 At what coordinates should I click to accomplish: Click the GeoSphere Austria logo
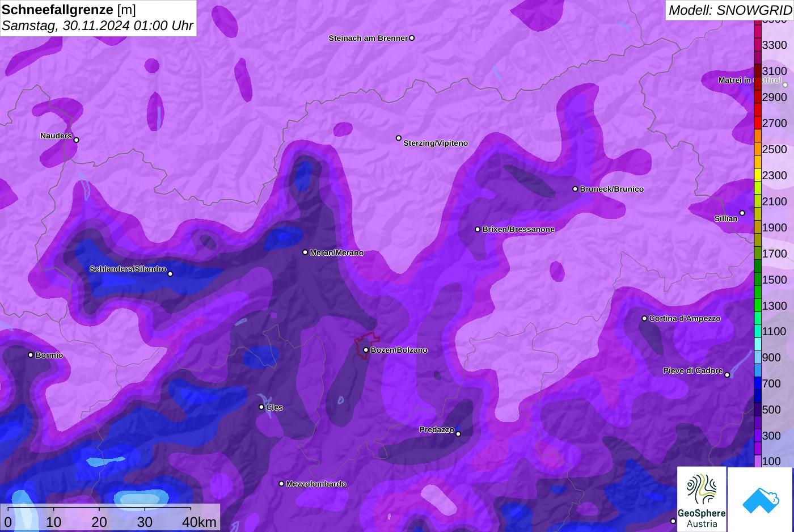(702, 500)
